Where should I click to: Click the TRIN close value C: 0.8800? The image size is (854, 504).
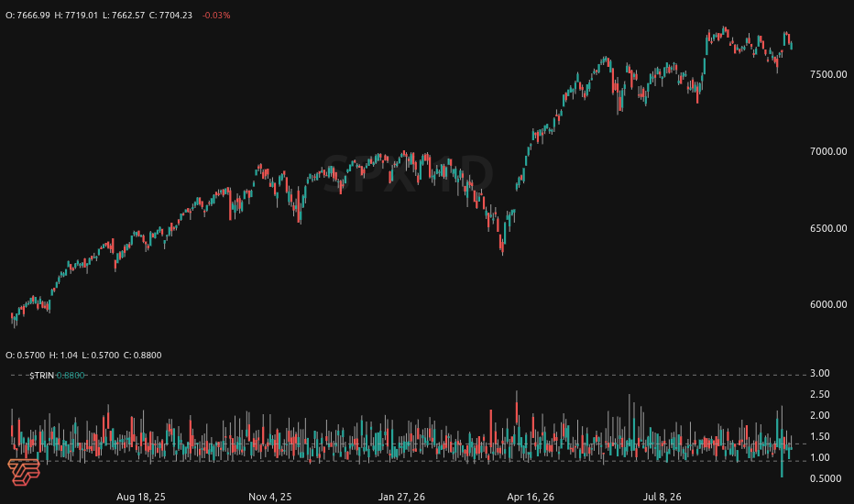click(x=142, y=356)
